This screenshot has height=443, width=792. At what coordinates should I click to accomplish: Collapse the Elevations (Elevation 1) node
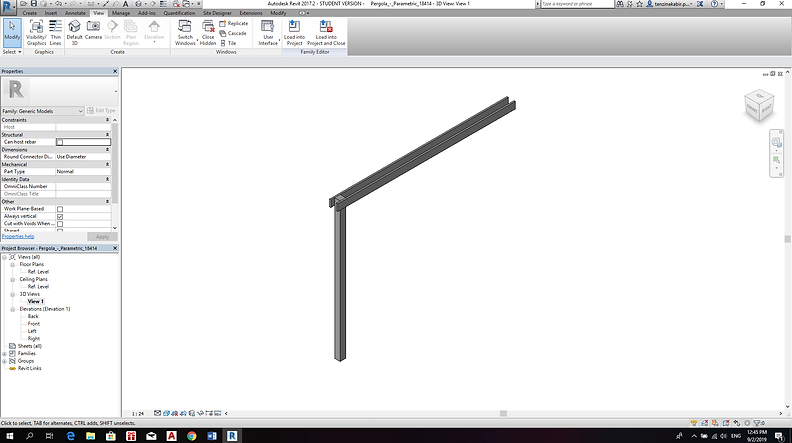(13, 309)
